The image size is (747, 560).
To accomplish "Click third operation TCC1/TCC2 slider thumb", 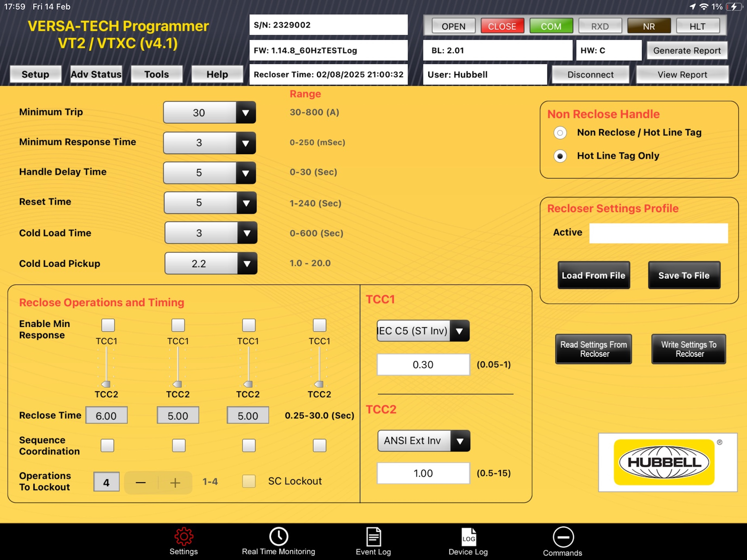I will tap(248, 384).
